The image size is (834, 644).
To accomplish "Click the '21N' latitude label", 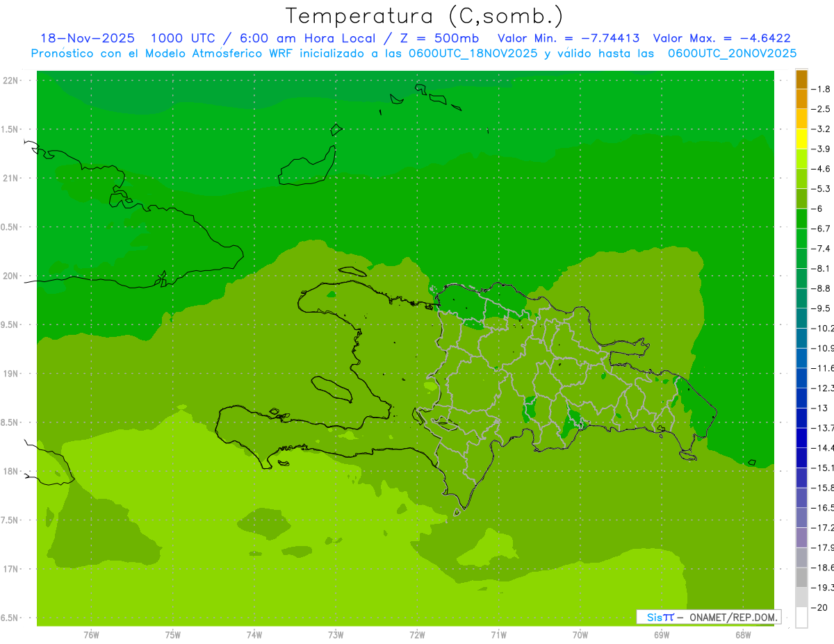I will point(11,178).
